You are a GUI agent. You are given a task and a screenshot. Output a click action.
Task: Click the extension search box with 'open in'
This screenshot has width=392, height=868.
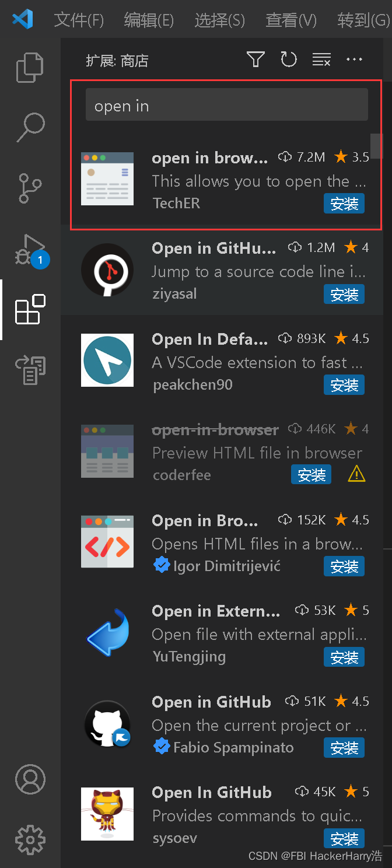point(227,105)
